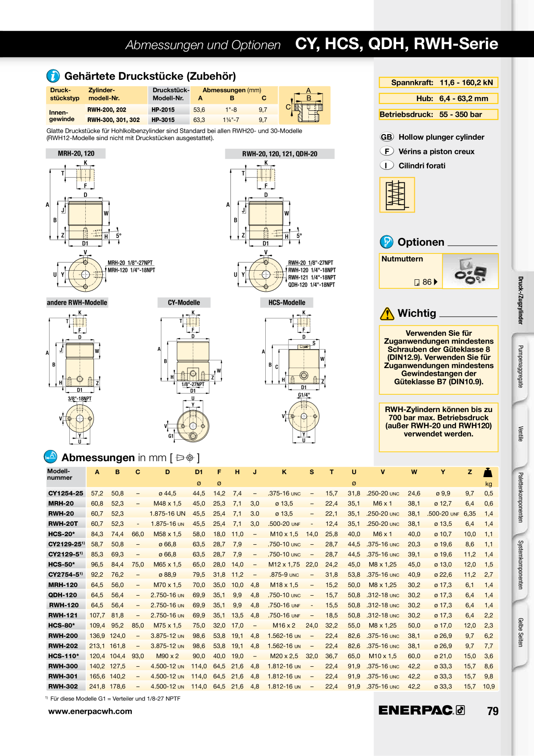
Task: Click the CY-Modelle label
Action: pyautogui.click(x=184, y=303)
